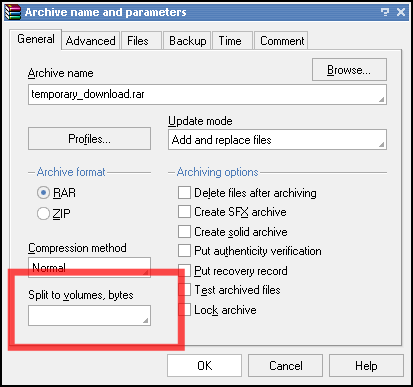413x387 pixels.
Task: Close the Archive name and parameters dialog
Action: click(x=401, y=12)
